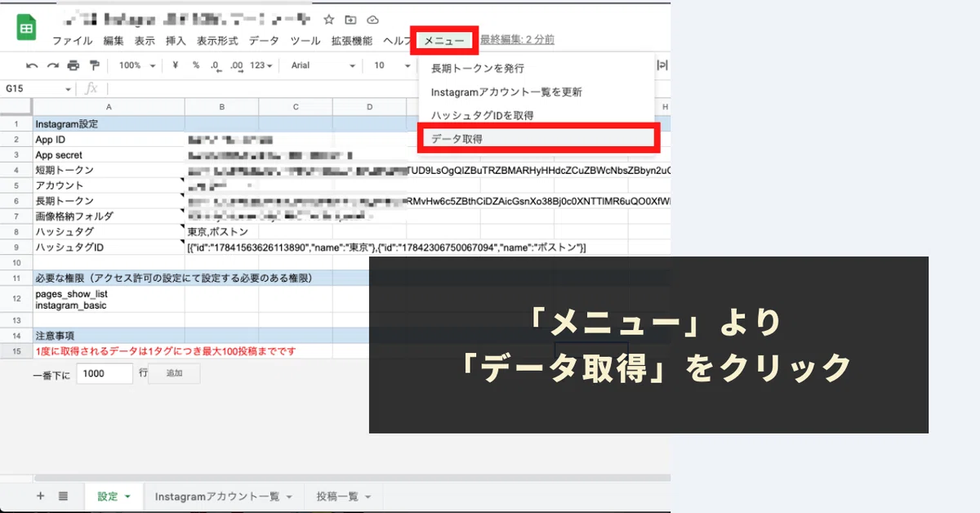Apply percent number format

(x=196, y=65)
